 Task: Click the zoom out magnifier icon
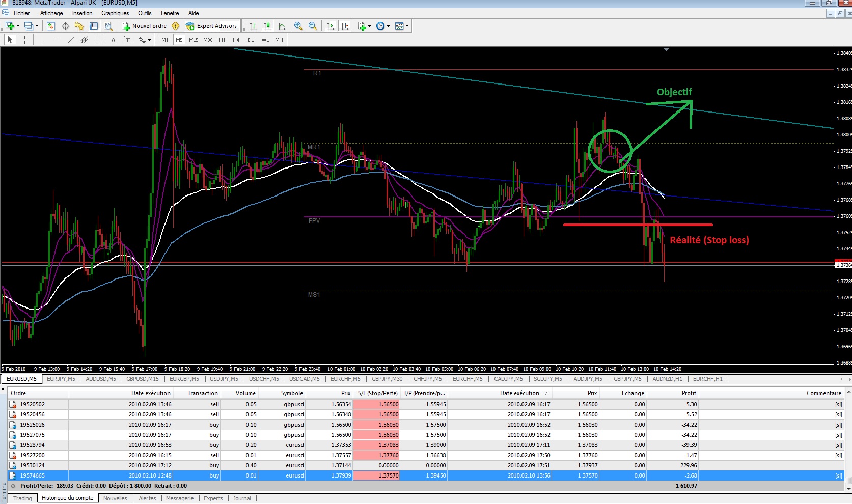click(x=313, y=26)
